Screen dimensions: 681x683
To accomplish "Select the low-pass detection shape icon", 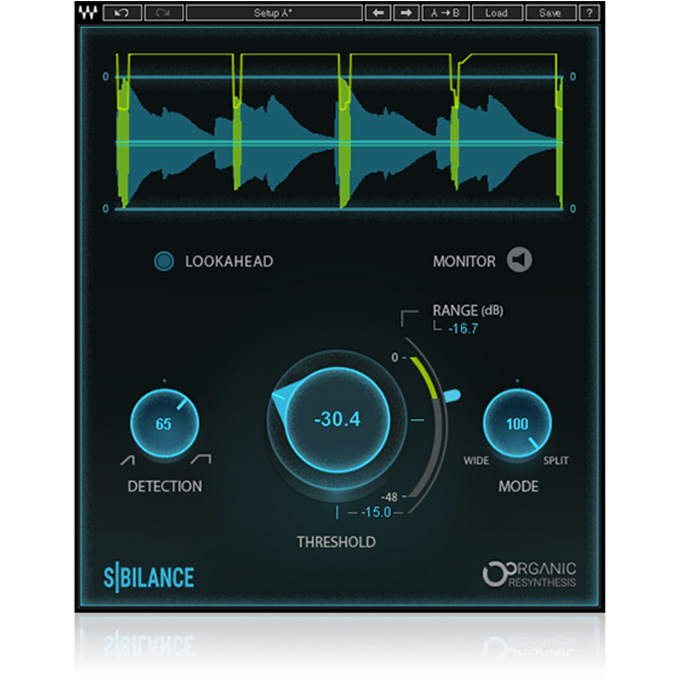I will click(128, 460).
